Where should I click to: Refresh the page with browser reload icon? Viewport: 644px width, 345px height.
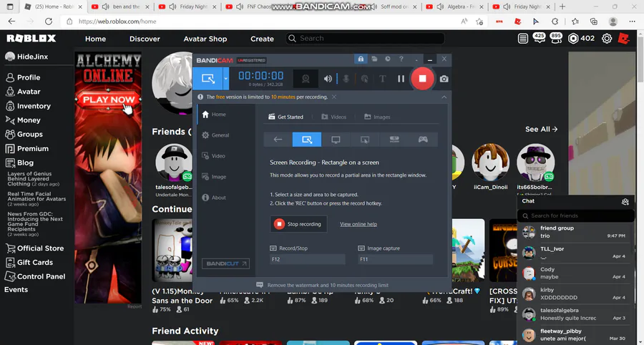click(x=49, y=21)
